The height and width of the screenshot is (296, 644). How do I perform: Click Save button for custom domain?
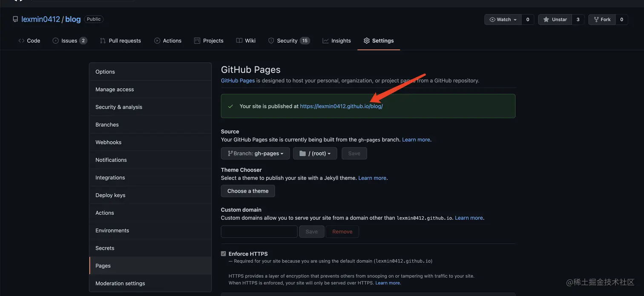312,232
